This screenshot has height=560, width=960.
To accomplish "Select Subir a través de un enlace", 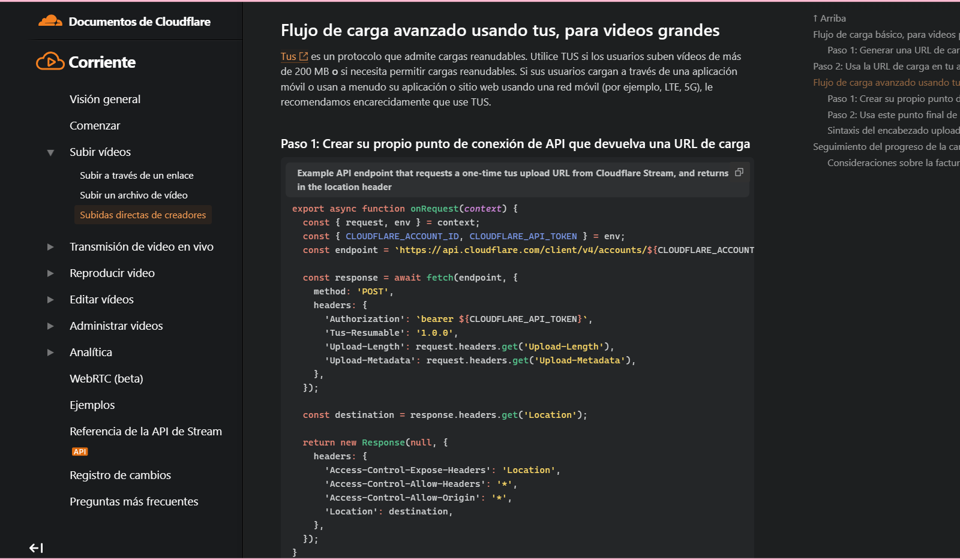I will point(137,175).
